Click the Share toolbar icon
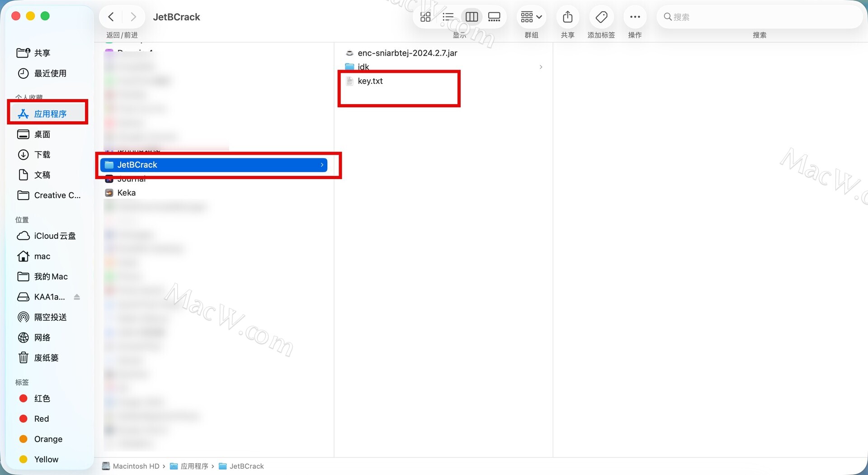The image size is (868, 475). [567, 17]
